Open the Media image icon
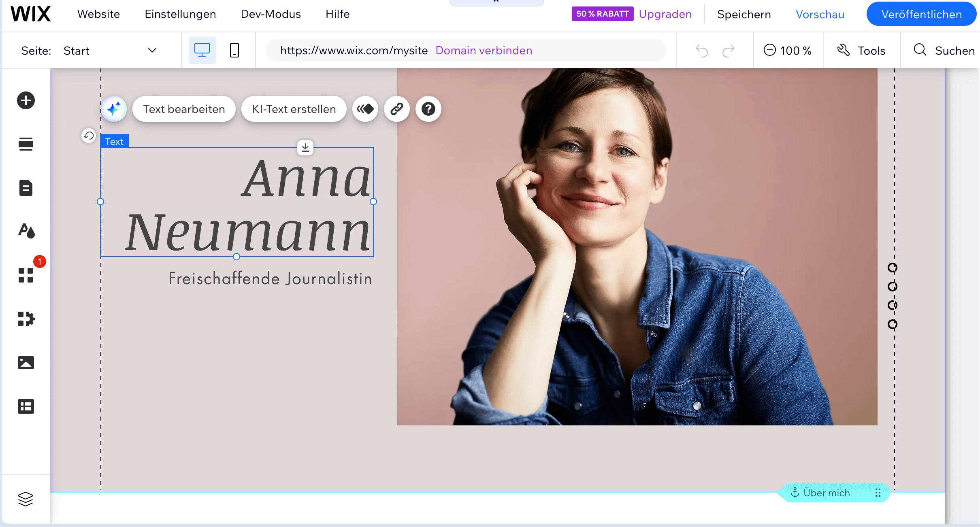This screenshot has width=980, height=527. pyautogui.click(x=26, y=363)
